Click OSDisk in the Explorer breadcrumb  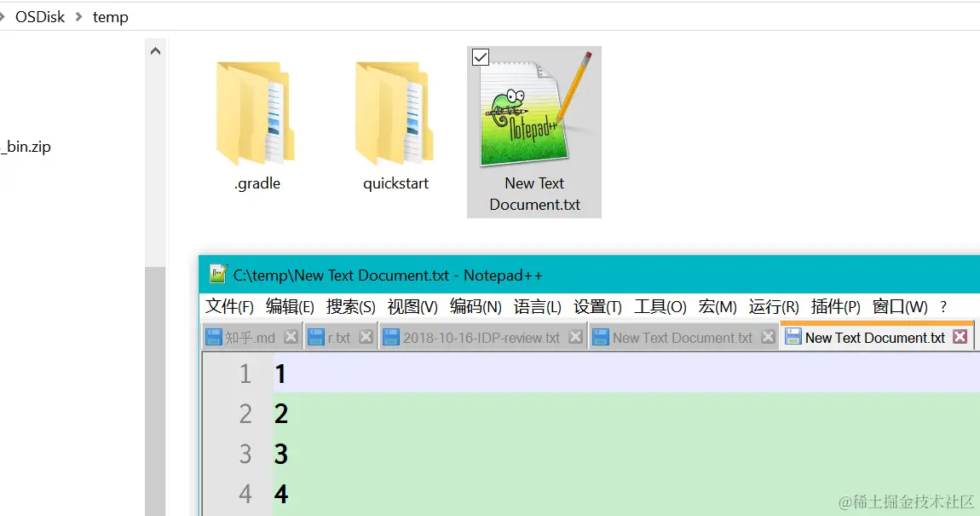[40, 17]
